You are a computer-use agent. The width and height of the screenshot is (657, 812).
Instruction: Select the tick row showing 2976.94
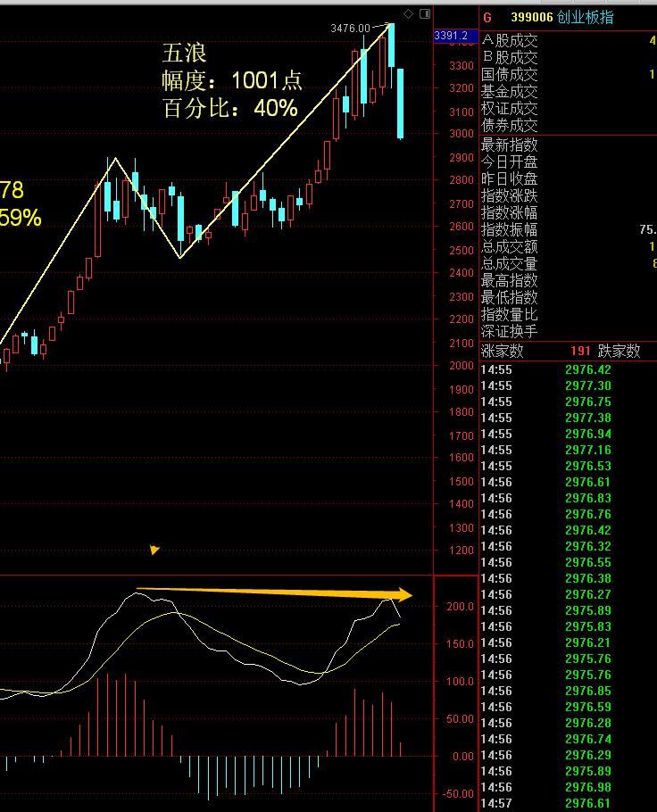[569, 434]
